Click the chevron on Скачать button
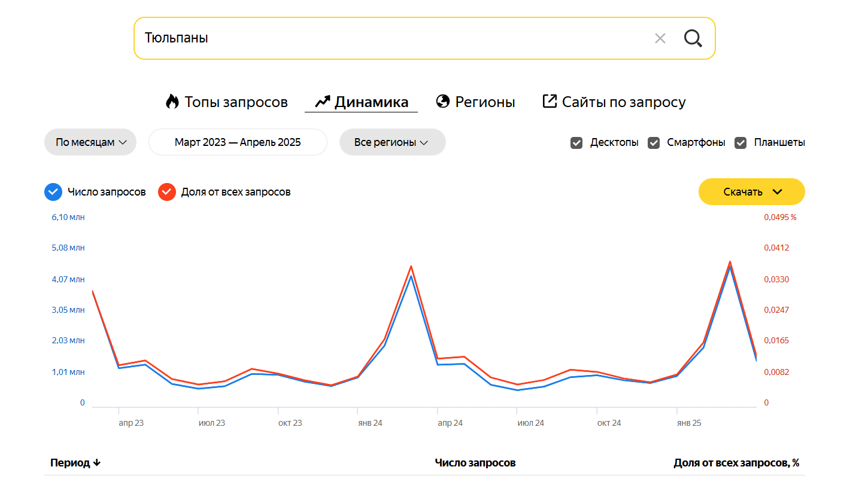This screenshot has height=482, width=868. click(777, 192)
